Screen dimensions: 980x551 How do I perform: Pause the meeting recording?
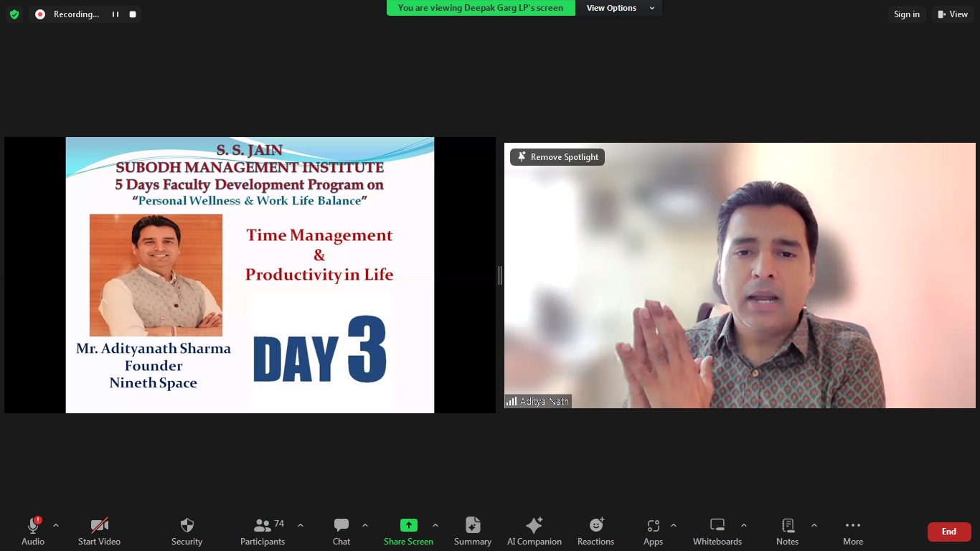115,14
